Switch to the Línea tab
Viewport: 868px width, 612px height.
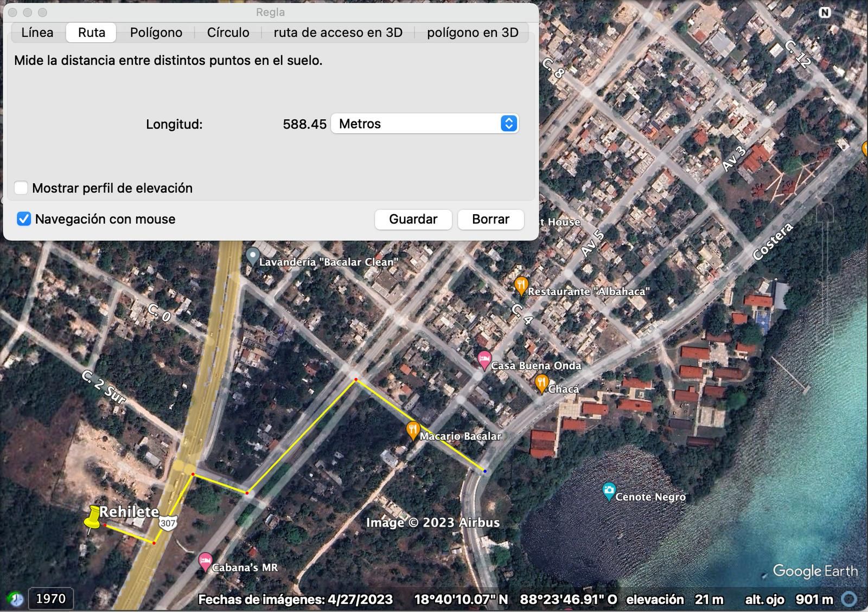pyautogui.click(x=37, y=33)
